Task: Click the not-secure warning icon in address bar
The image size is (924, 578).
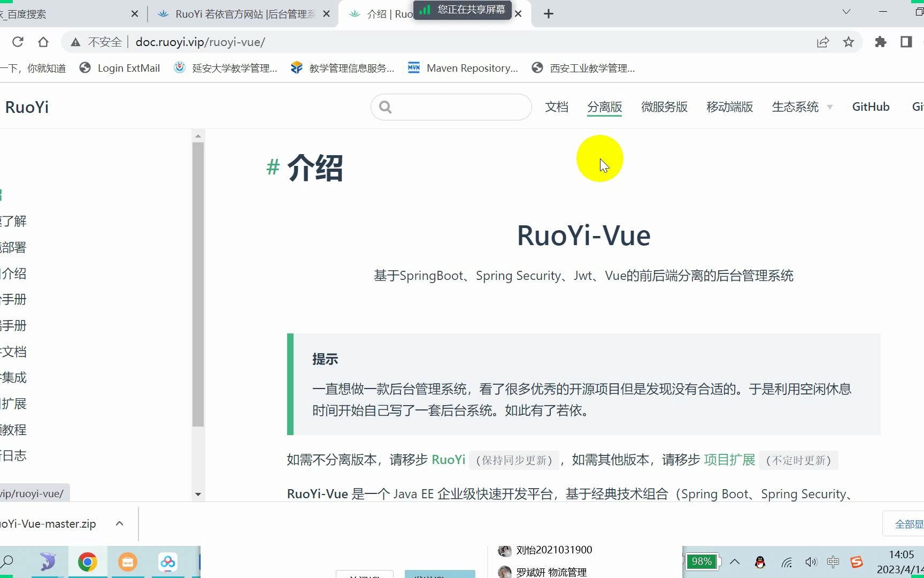Action: 76,42
